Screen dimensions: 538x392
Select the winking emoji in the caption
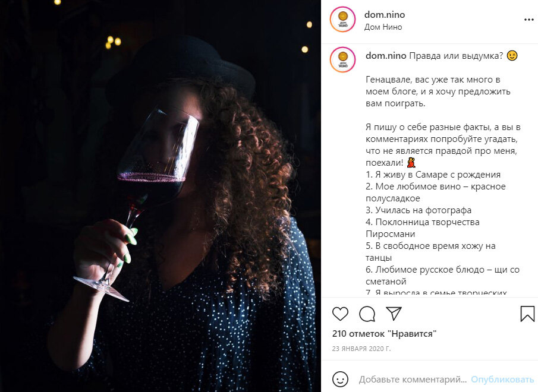[x=512, y=55]
